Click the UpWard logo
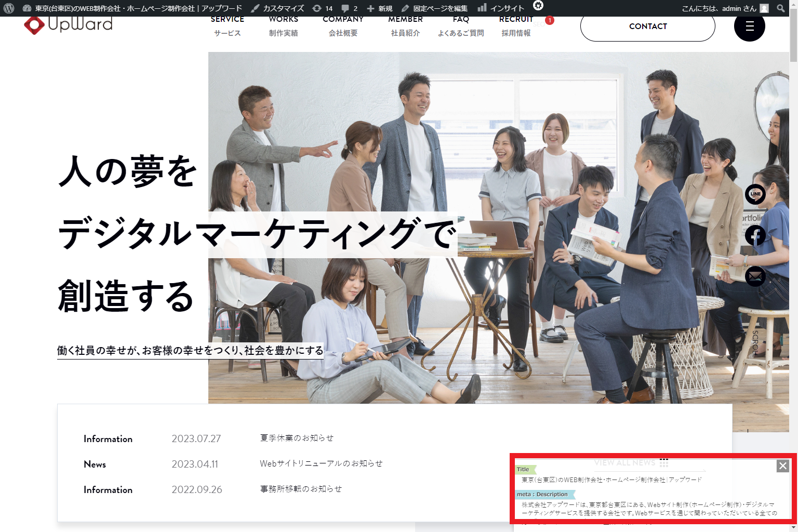This screenshot has height=532, width=798. 68,25
